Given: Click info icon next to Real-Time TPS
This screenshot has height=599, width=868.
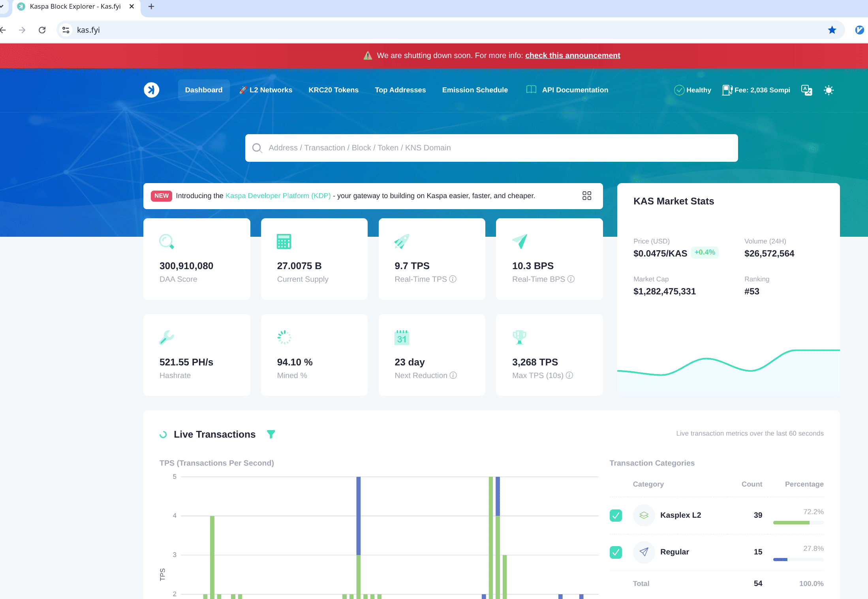Looking at the screenshot, I should (453, 279).
